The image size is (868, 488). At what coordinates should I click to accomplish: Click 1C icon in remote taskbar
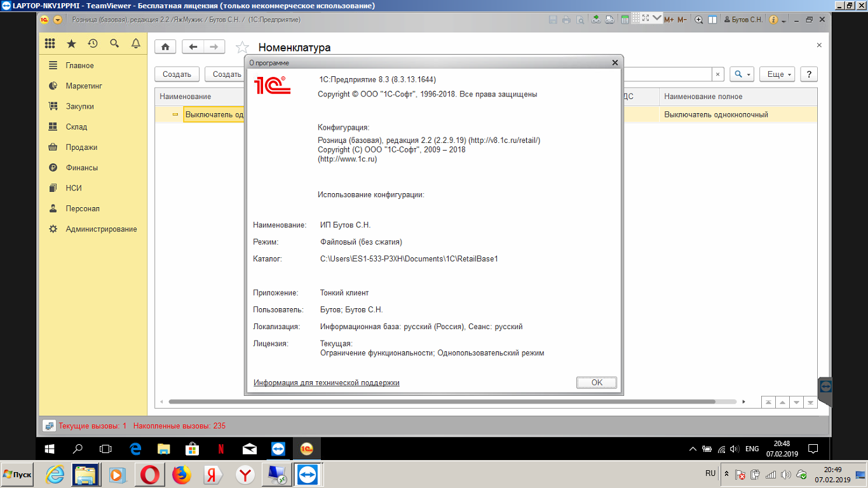tap(306, 449)
